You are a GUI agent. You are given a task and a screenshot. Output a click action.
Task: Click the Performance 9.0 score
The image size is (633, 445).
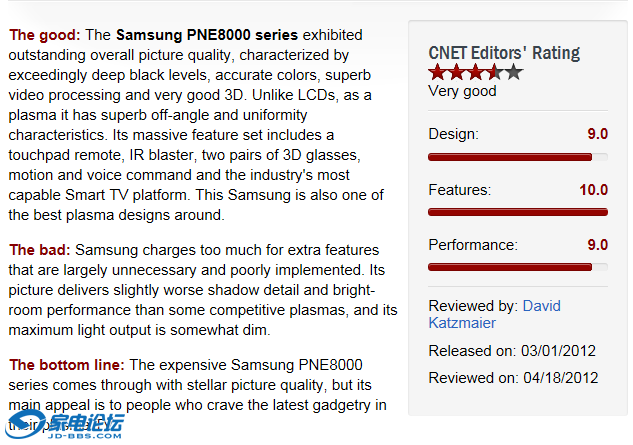[x=597, y=245]
